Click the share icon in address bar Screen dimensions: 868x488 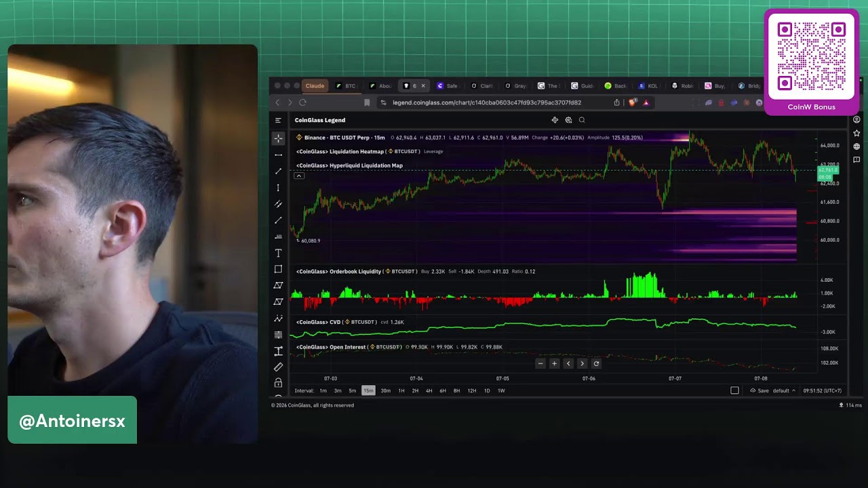tap(616, 102)
